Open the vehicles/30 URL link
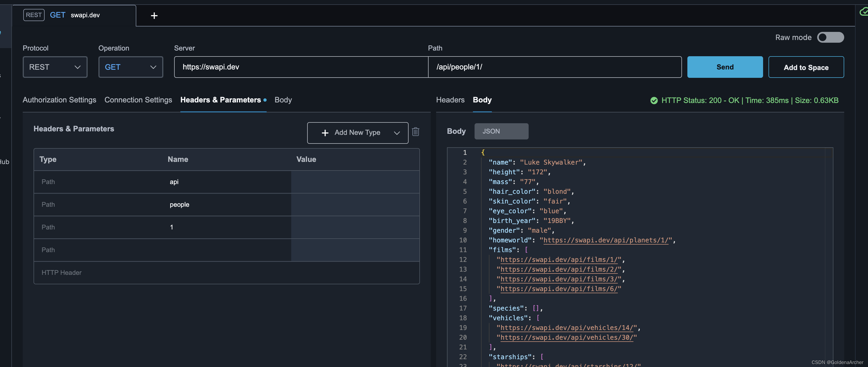868x367 pixels. click(x=567, y=337)
